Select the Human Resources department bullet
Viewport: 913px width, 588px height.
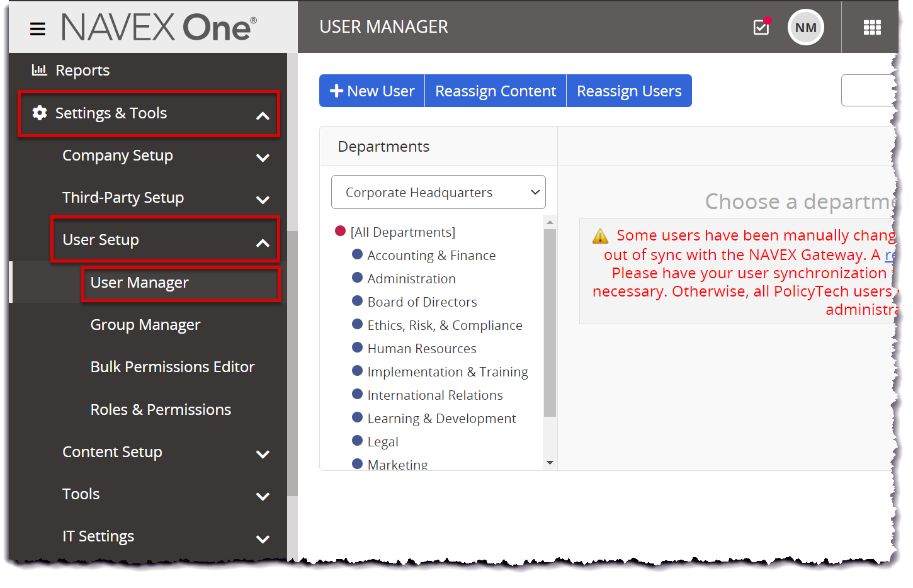coord(358,347)
